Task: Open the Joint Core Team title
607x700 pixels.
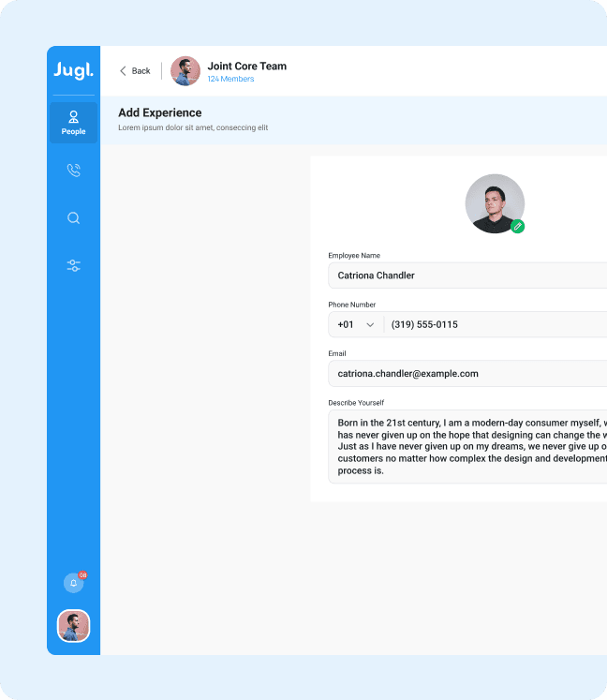Action: click(247, 66)
